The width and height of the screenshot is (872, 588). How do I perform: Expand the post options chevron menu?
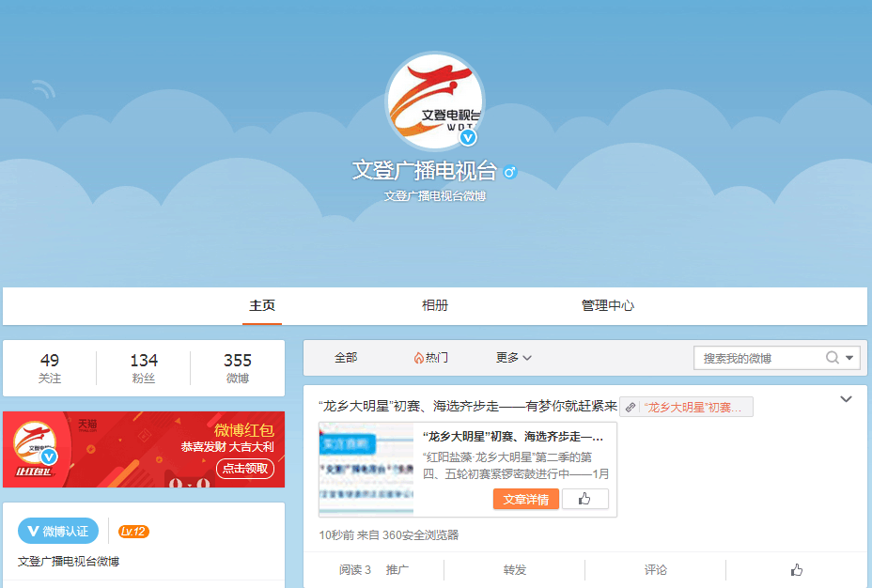point(846,399)
